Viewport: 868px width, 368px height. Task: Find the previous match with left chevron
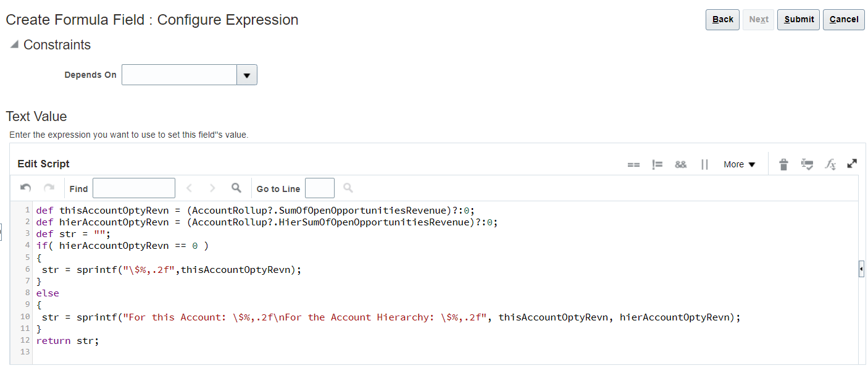click(x=190, y=188)
